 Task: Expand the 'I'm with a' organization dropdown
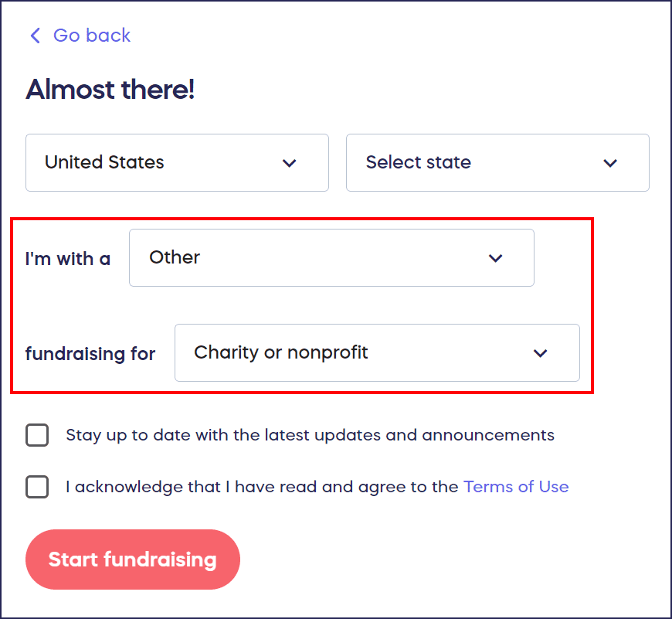(x=331, y=258)
